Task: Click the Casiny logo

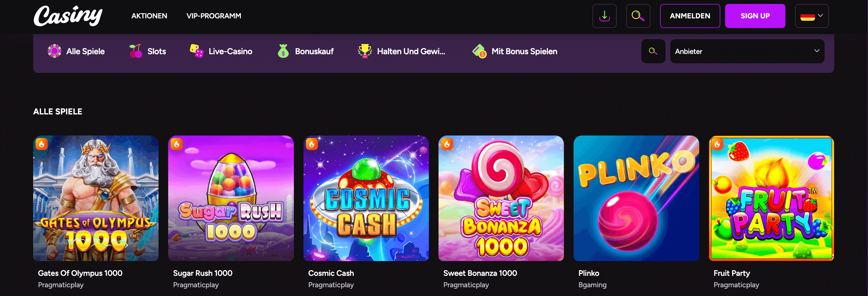Action: point(68,16)
